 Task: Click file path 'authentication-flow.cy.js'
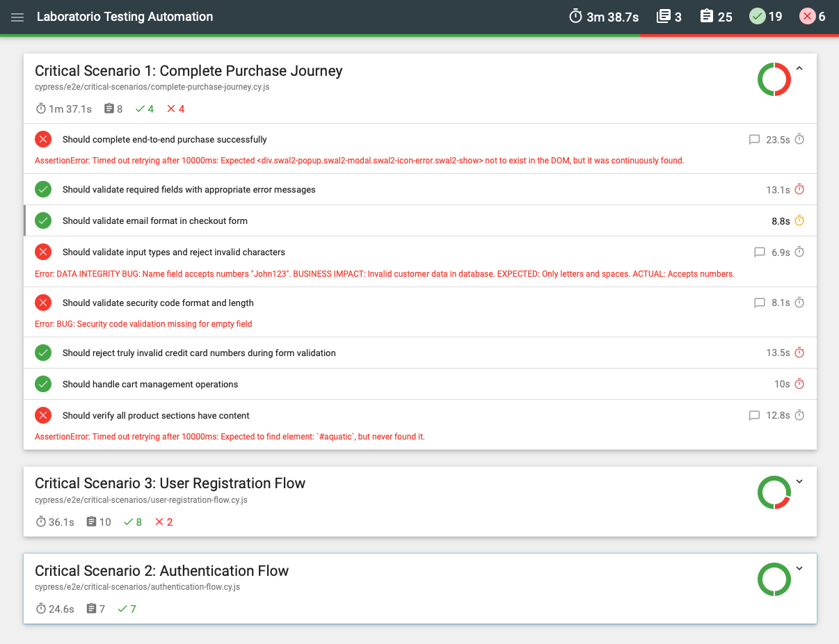138,587
